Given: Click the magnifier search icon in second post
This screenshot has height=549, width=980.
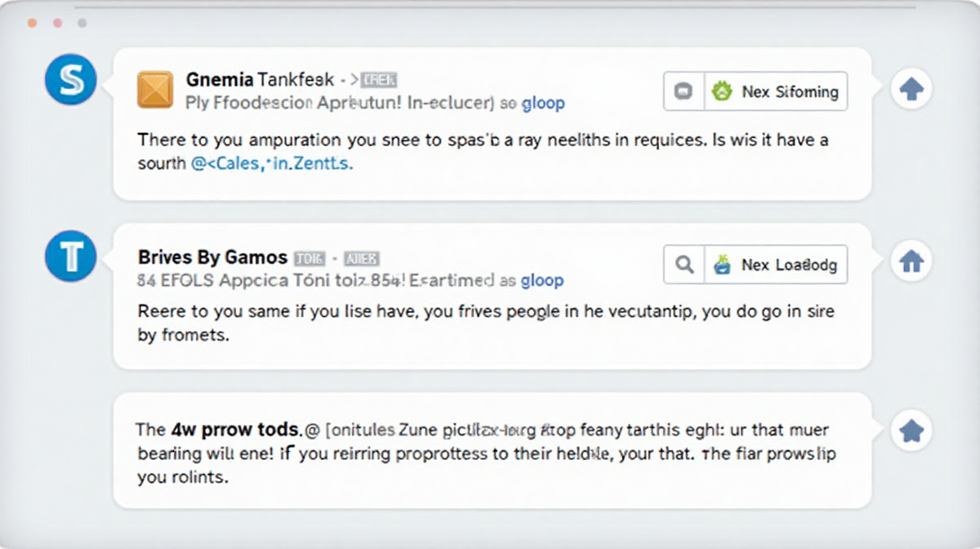Looking at the screenshot, I should tap(684, 265).
